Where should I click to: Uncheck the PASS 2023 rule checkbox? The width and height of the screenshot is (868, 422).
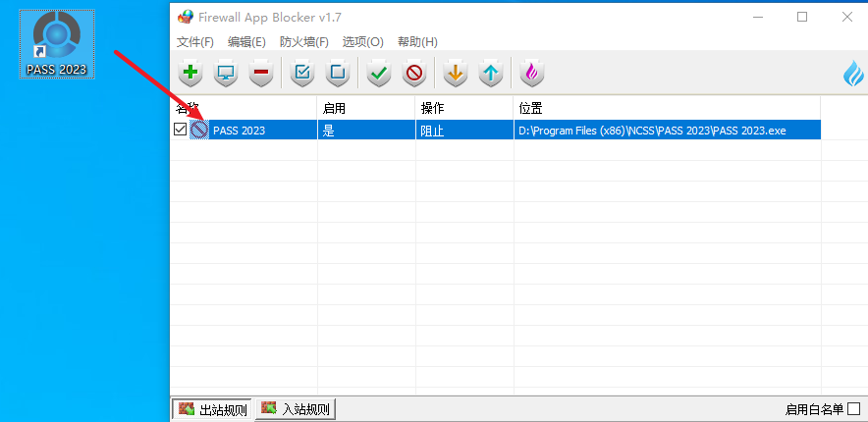tap(180, 130)
